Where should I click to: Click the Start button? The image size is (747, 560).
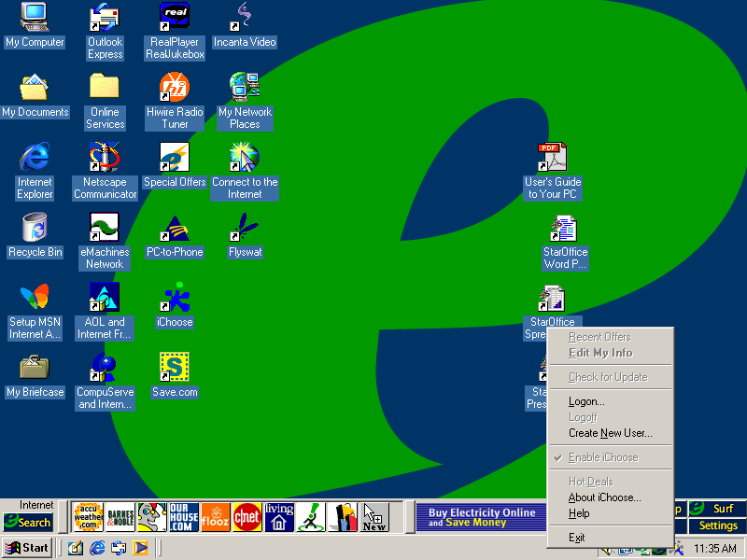point(27,548)
